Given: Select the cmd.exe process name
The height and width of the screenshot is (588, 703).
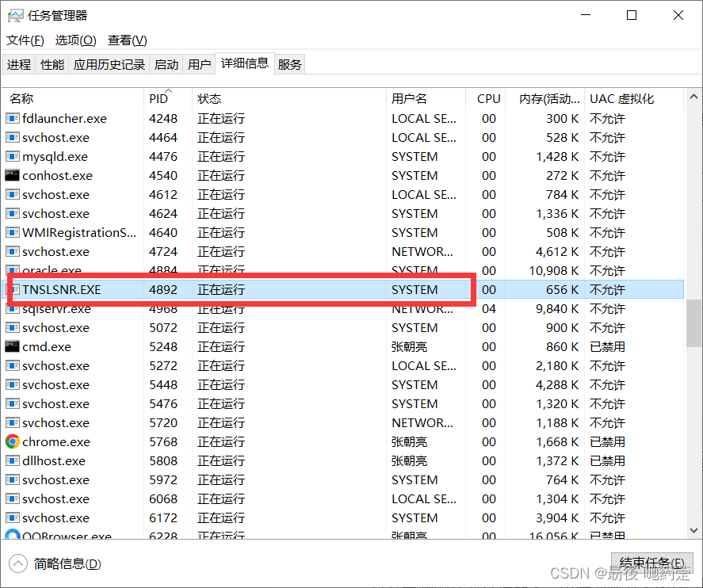Looking at the screenshot, I should tap(47, 346).
